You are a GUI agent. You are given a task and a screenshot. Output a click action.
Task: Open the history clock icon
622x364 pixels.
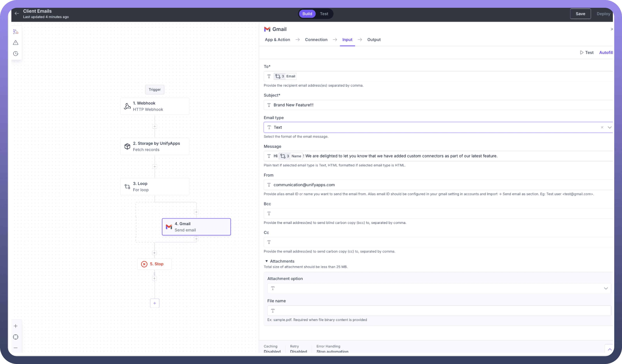coord(16,53)
